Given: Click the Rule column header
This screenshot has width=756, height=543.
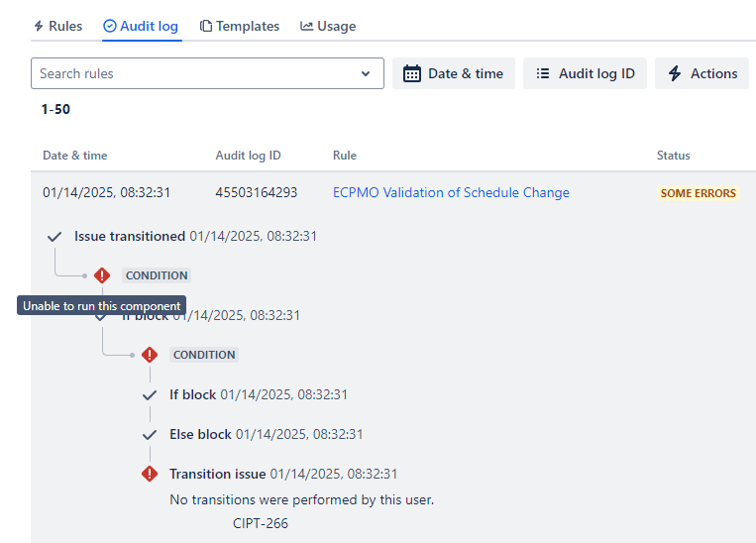Looking at the screenshot, I should coord(345,156).
